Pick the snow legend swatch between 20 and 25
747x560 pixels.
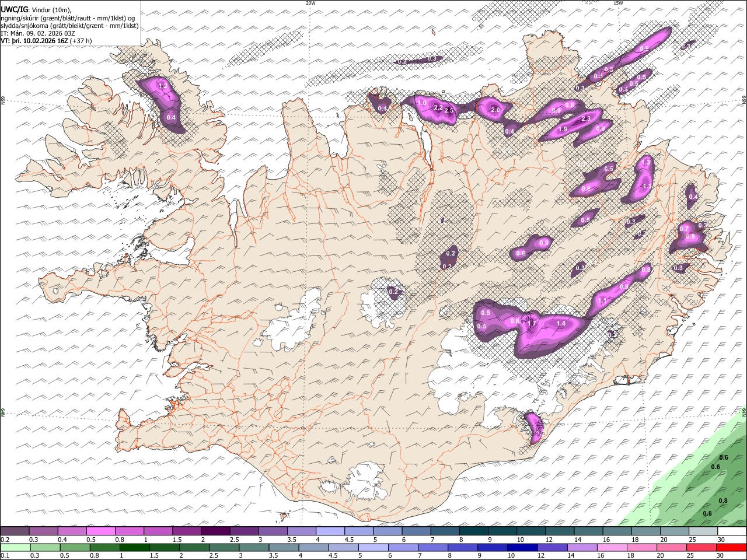[674, 531]
